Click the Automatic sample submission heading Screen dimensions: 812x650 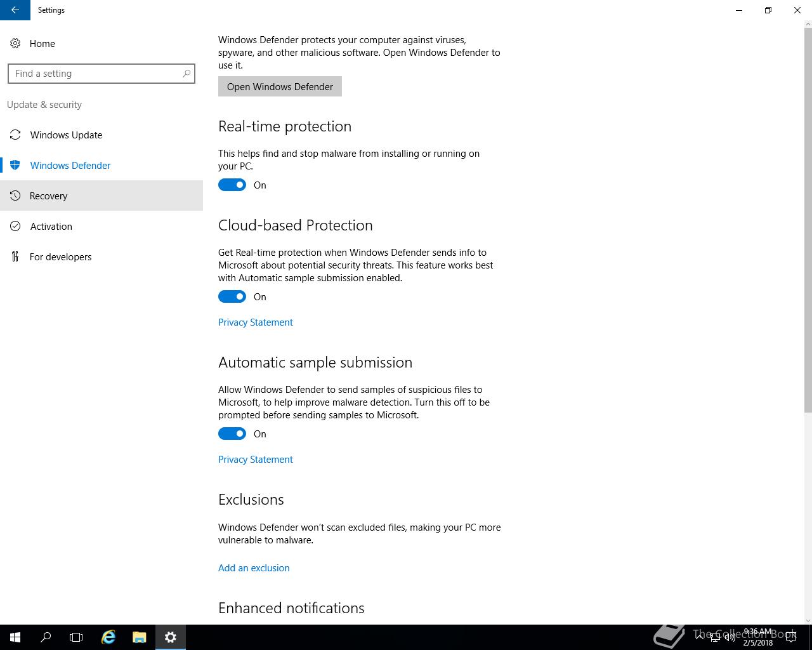pyautogui.click(x=315, y=362)
